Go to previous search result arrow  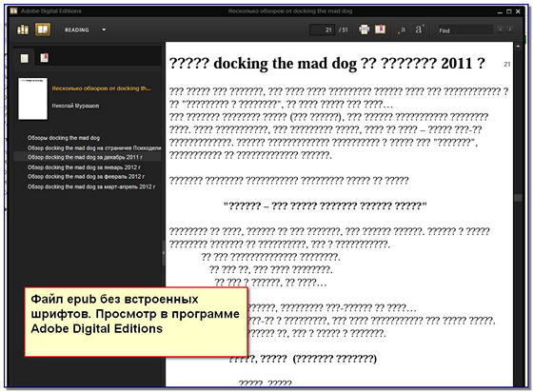point(500,29)
